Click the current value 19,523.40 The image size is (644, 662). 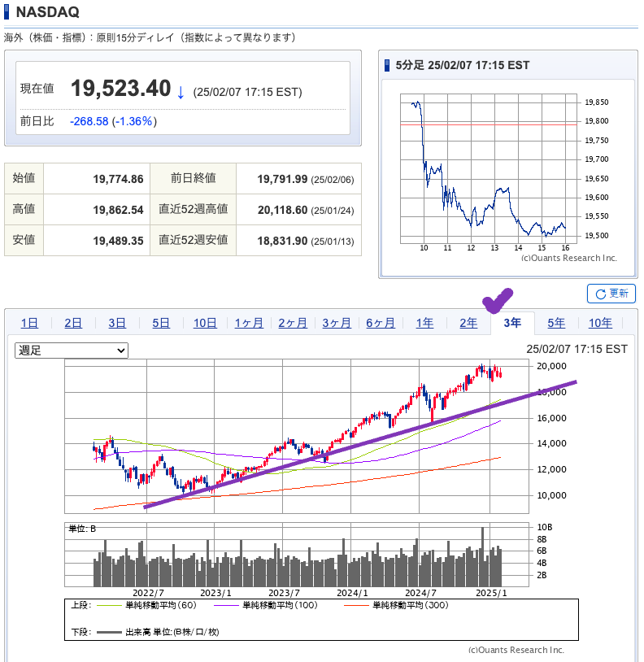tap(120, 88)
